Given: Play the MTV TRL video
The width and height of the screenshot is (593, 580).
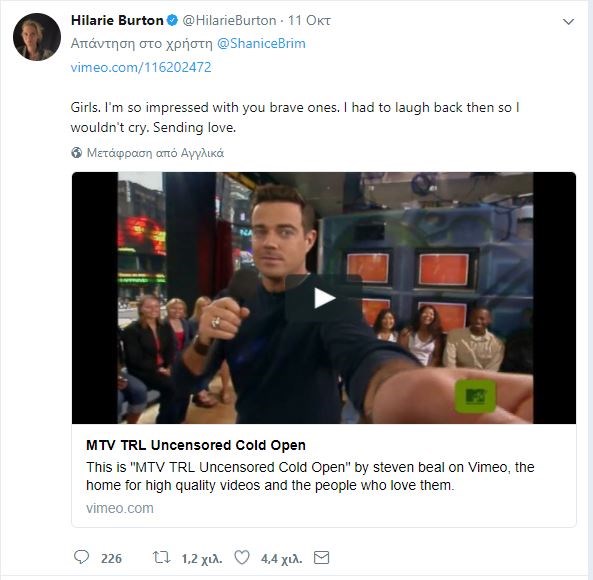Looking at the screenshot, I should pyautogui.click(x=324, y=298).
